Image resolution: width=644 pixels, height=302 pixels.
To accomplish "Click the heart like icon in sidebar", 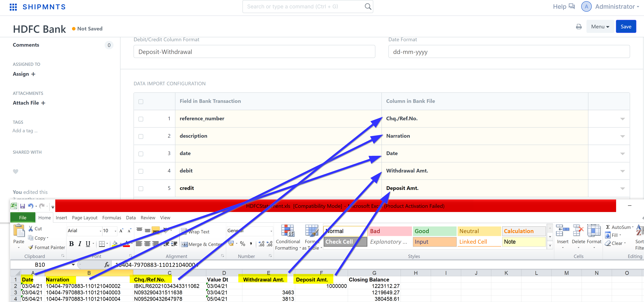I will click(16, 171).
